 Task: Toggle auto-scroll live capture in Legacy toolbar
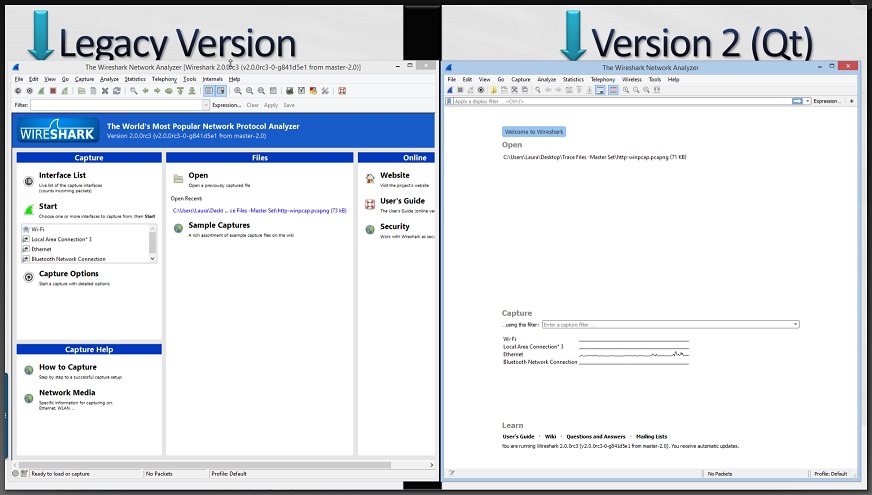(221, 91)
